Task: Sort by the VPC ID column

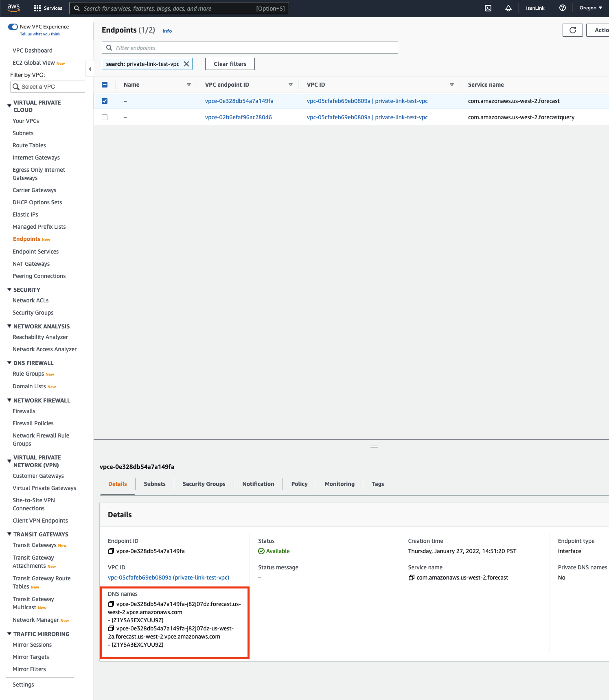Action: pyautogui.click(x=452, y=85)
